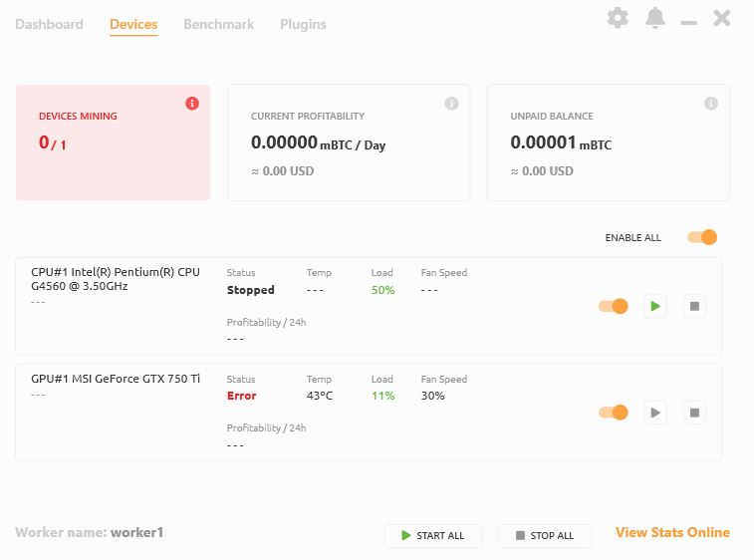
Task: Click the 0.00000 mBTC / Day profitability value
Action: tap(318, 142)
